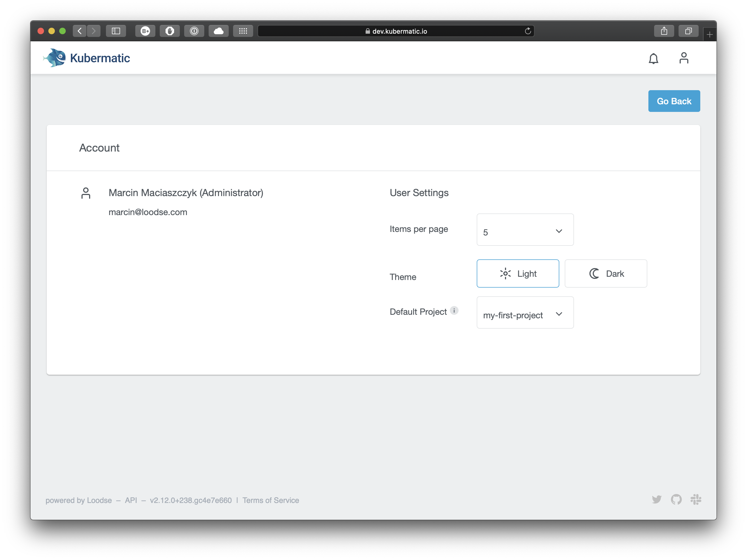
Task: Select the Light theme
Action: pos(518,273)
